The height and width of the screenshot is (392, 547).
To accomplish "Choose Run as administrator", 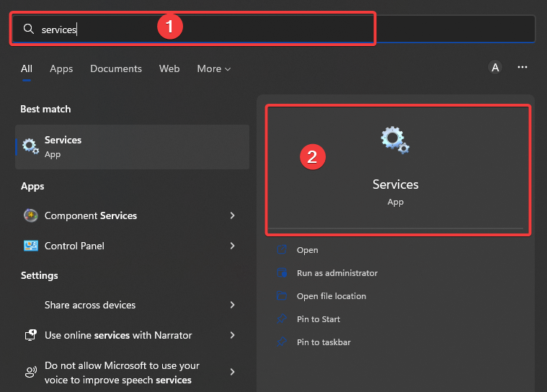I will coord(337,273).
